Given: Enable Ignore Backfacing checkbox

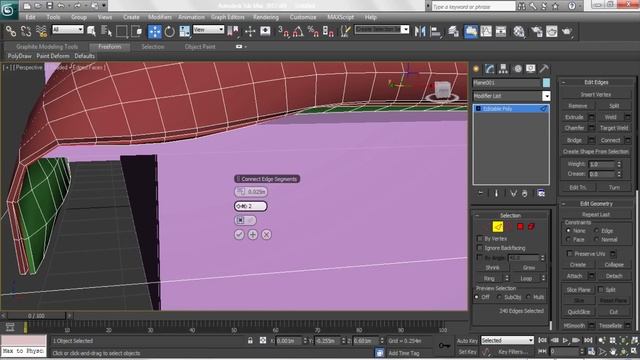Looking at the screenshot, I should coord(480,248).
